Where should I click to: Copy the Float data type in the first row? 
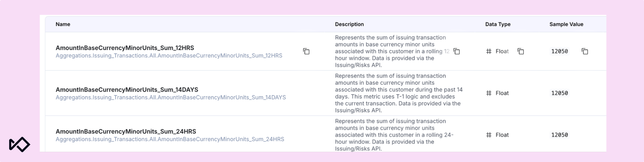pos(521,51)
